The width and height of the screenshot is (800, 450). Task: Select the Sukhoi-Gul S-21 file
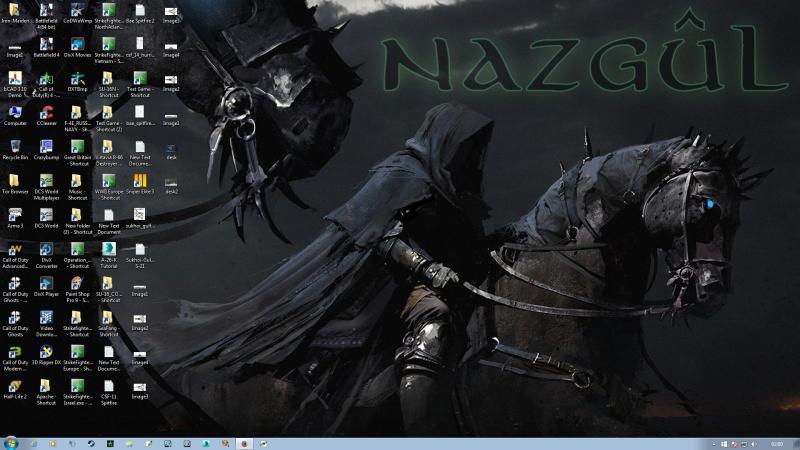tap(140, 255)
